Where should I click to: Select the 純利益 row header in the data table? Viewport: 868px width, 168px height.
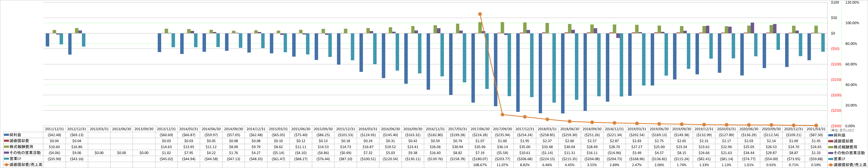coord(23,135)
